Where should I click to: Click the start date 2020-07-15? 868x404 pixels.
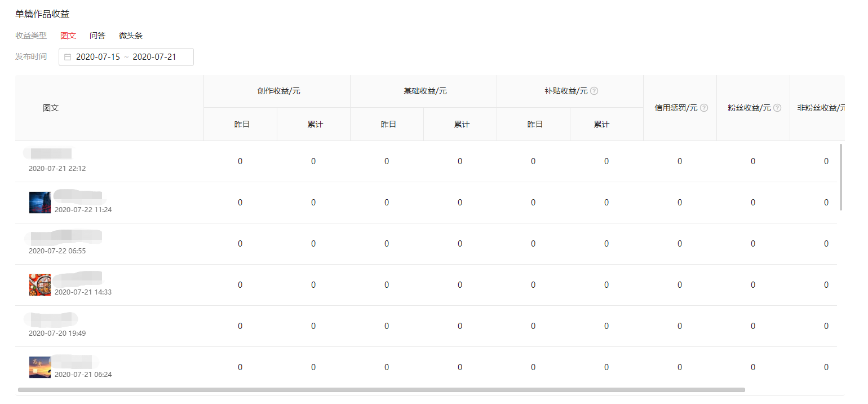[97, 57]
